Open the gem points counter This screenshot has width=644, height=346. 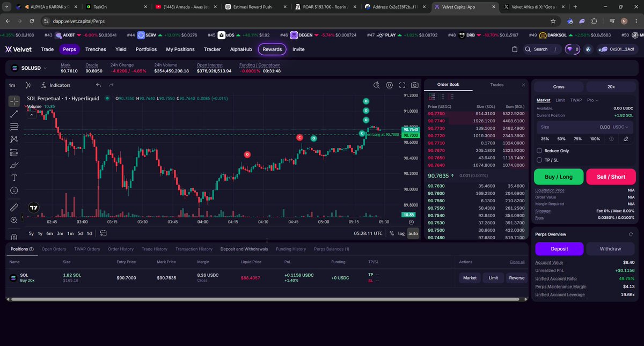[573, 49]
